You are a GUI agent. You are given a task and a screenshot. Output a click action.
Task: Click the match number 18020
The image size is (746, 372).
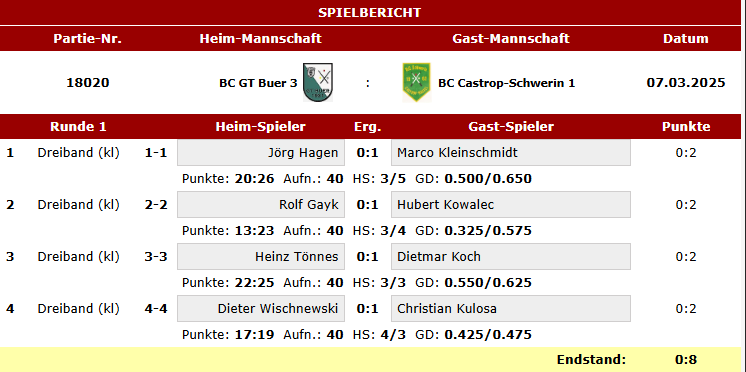pos(88,83)
